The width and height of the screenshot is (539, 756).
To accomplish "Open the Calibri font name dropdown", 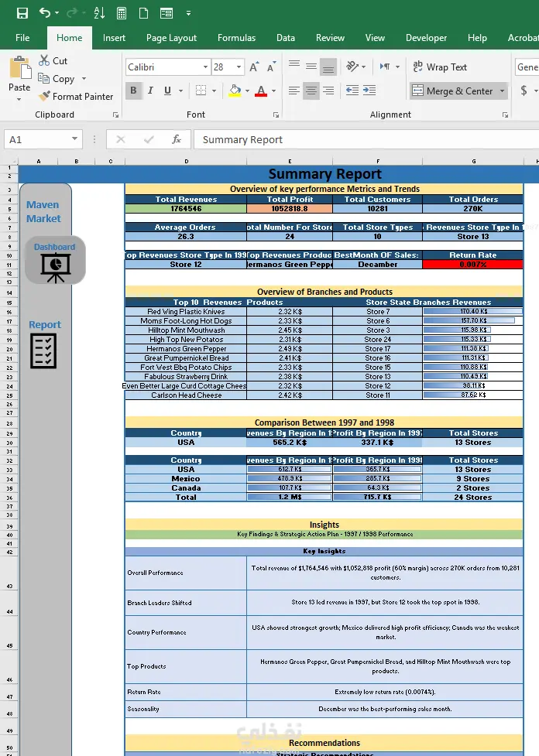I will tap(205, 67).
